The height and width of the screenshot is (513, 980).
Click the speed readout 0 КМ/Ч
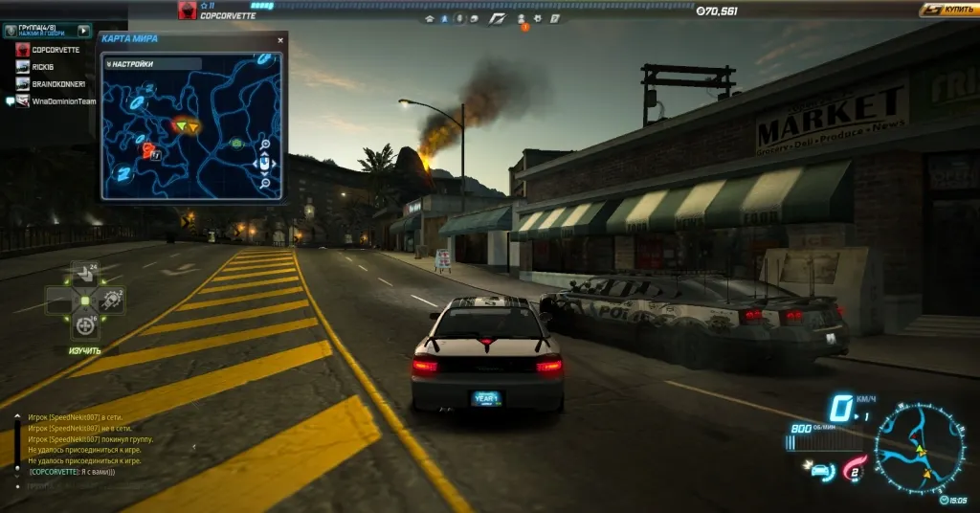852,409
